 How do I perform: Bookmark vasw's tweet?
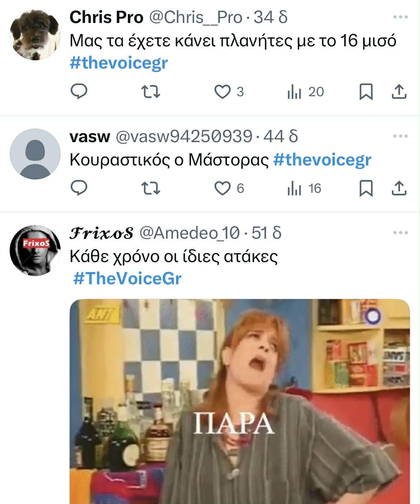point(366,188)
